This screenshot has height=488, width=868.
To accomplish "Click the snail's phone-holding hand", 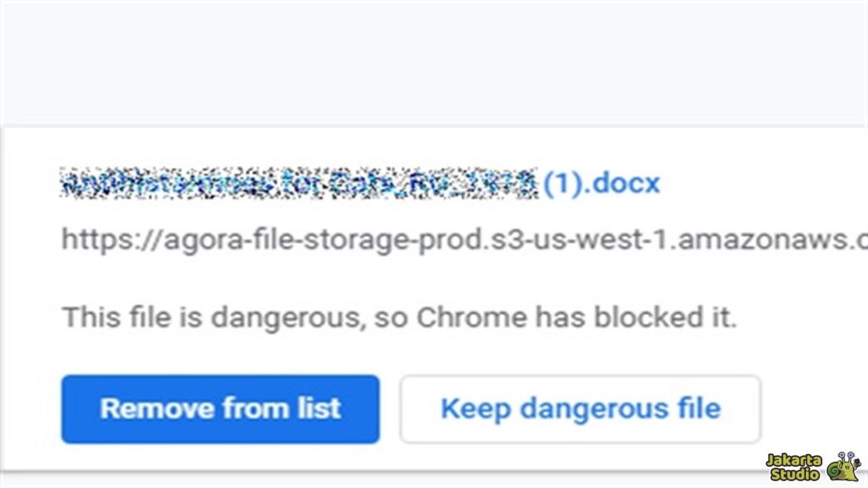I will tap(857, 462).
